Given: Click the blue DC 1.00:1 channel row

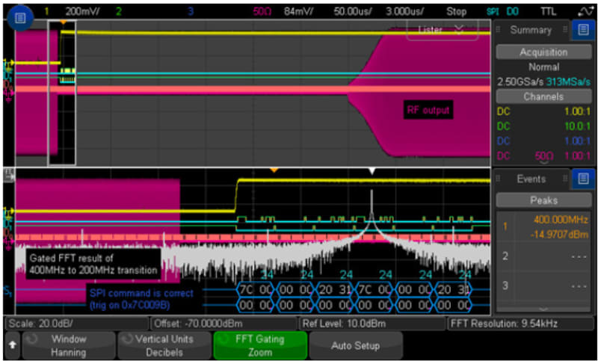Looking at the screenshot, I should tap(543, 141).
